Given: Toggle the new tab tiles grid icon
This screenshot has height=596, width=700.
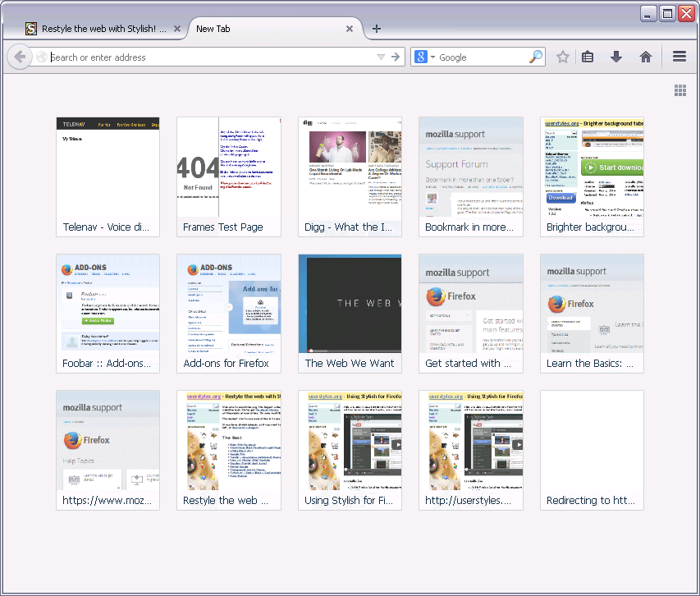Looking at the screenshot, I should [x=679, y=89].
